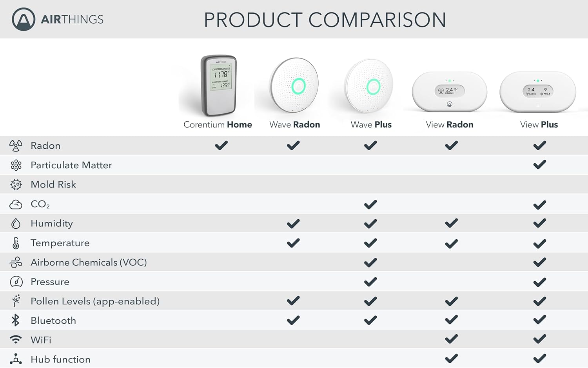Click Radon checkmark under Corentium Home
The image size is (588, 368).
point(221,146)
